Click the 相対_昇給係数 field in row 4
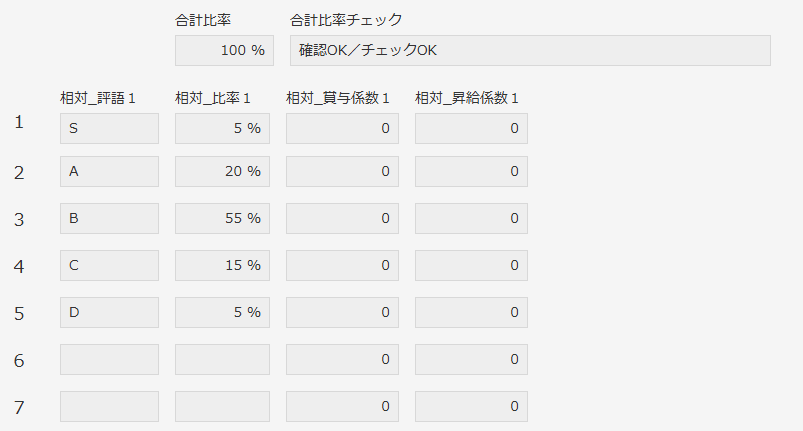Viewport: 803px width, 431px height. tap(471, 265)
